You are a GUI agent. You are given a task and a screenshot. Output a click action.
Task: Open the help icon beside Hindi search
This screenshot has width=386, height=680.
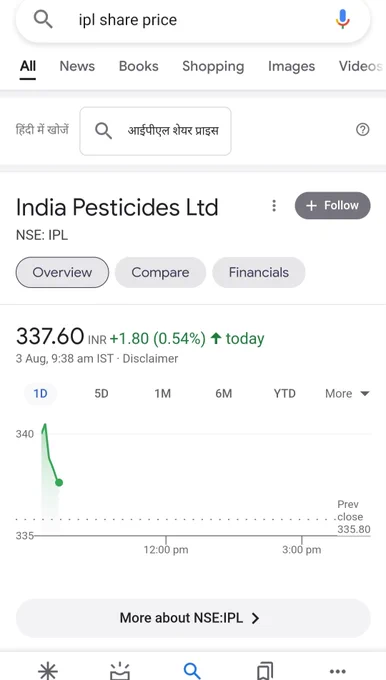[363, 130]
